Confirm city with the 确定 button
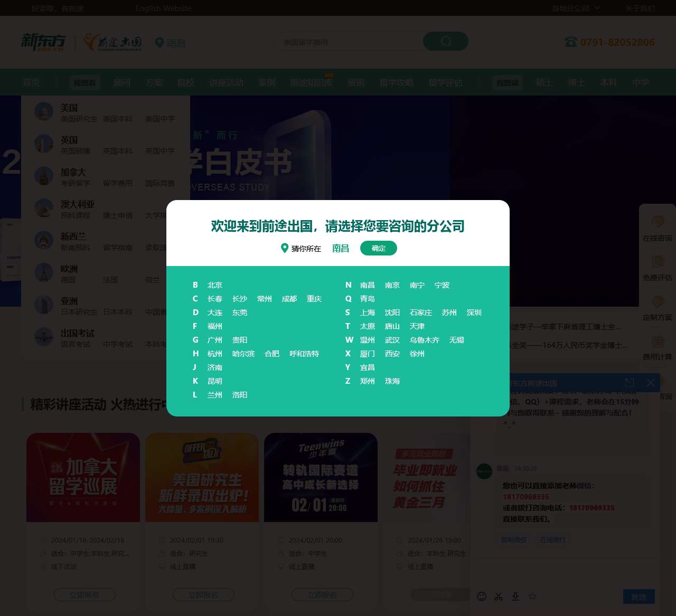Image resolution: width=676 pixels, height=616 pixels. click(379, 248)
